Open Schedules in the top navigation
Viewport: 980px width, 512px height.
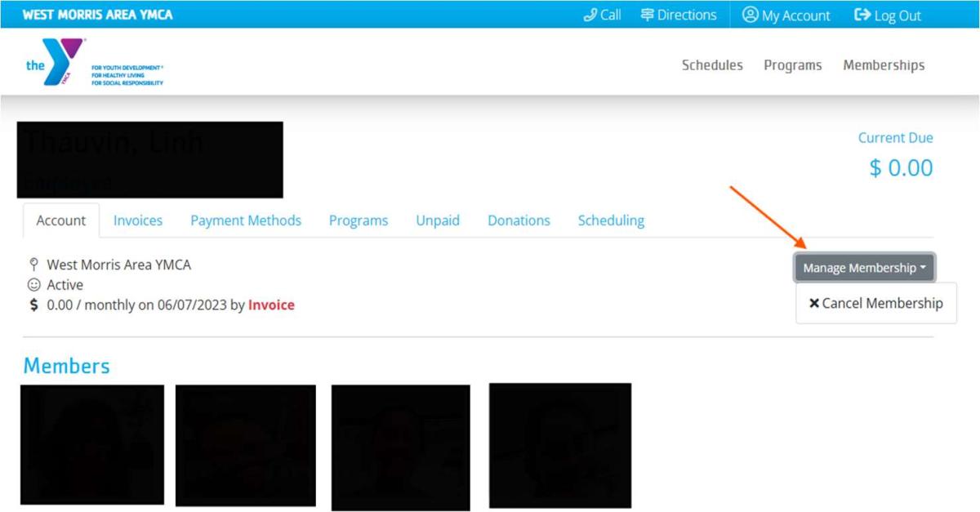click(x=712, y=65)
